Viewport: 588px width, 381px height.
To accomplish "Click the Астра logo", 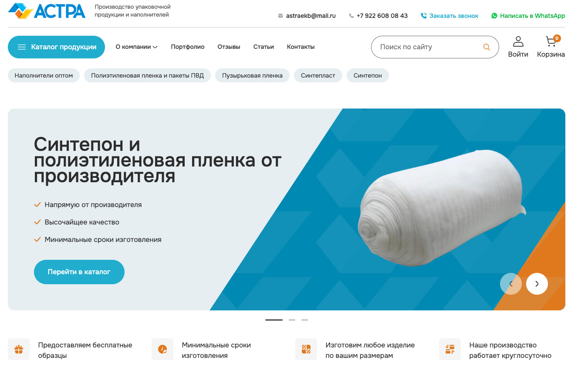I will [47, 11].
